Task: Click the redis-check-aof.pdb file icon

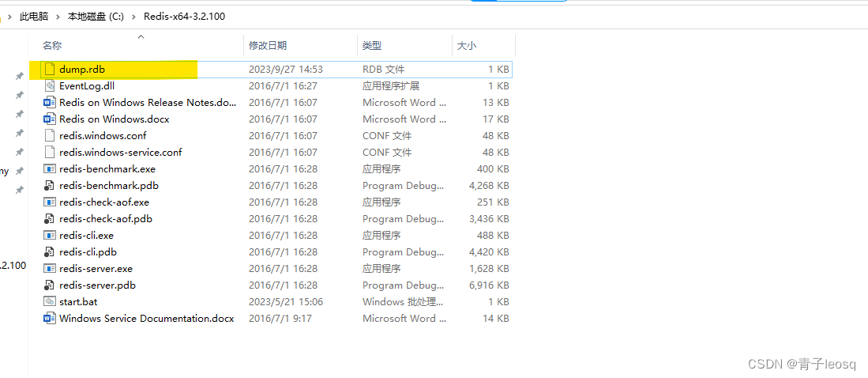Action: tap(50, 219)
